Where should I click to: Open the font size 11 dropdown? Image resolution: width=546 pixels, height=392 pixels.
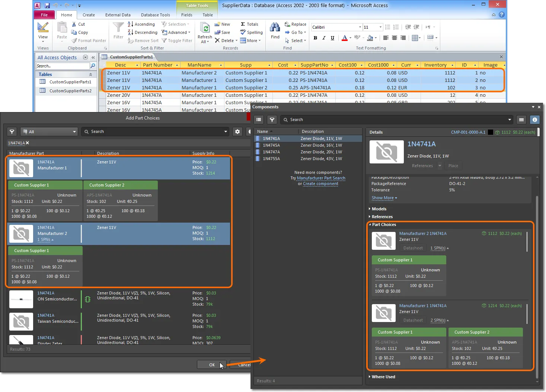tap(380, 27)
